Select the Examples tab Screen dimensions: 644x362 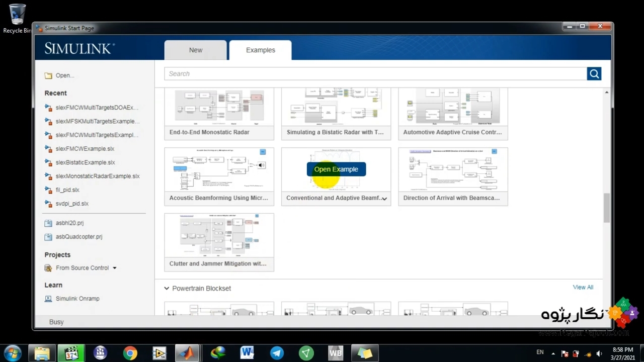pyautogui.click(x=260, y=50)
